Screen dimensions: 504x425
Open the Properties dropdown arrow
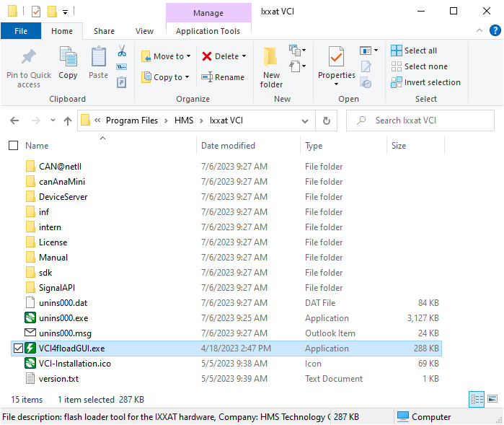click(x=336, y=84)
